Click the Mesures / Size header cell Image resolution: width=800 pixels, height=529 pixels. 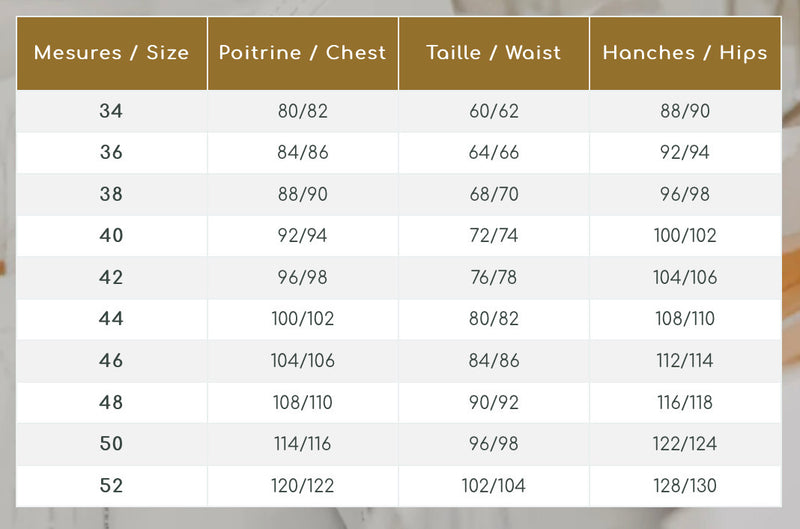click(112, 53)
